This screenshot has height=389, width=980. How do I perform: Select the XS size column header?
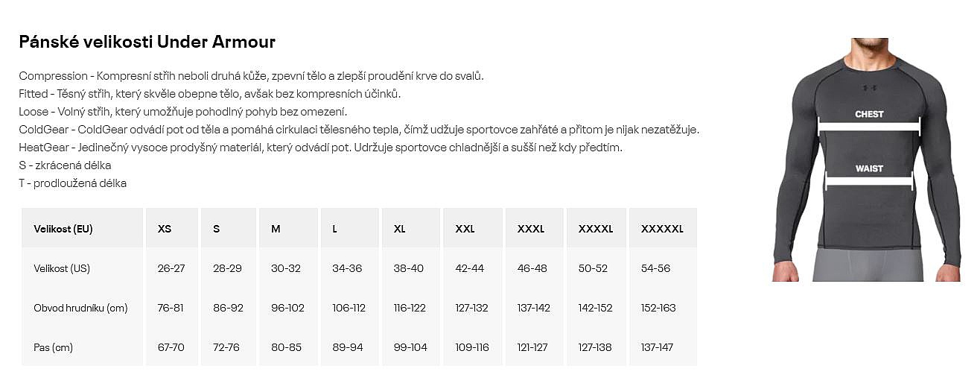click(x=165, y=229)
